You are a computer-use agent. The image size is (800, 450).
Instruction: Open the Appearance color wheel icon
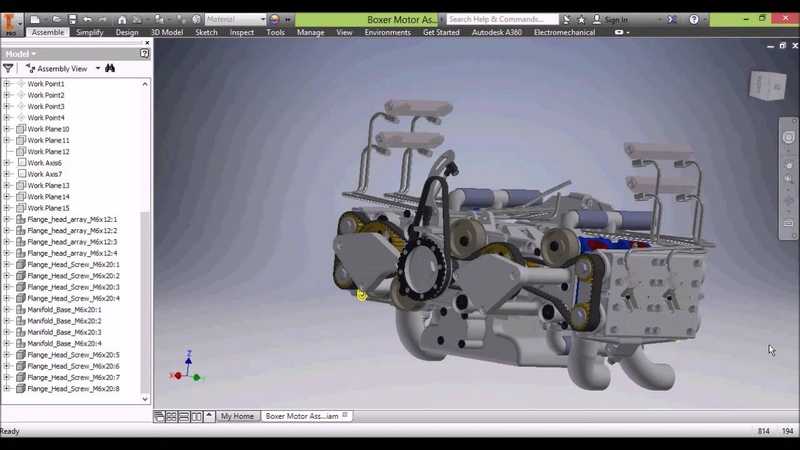pos(276,19)
